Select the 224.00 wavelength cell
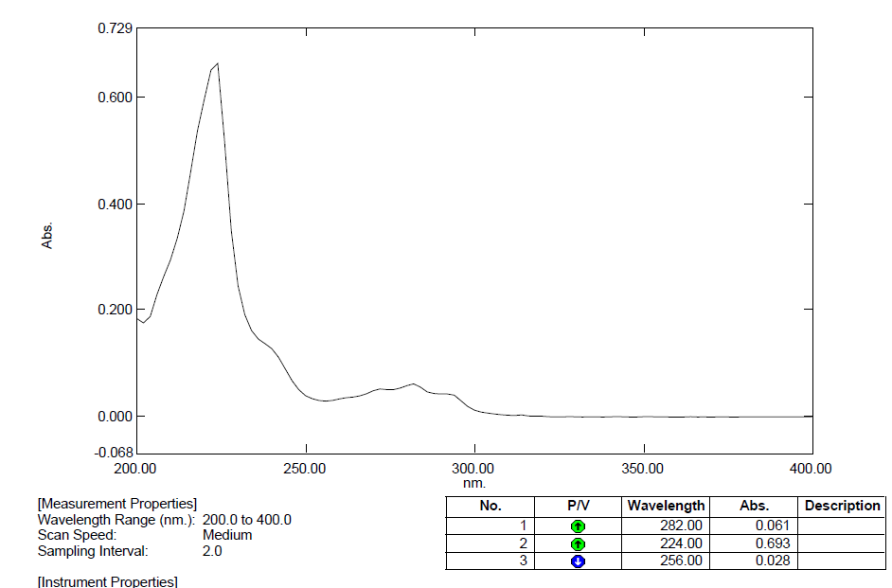 681,543
